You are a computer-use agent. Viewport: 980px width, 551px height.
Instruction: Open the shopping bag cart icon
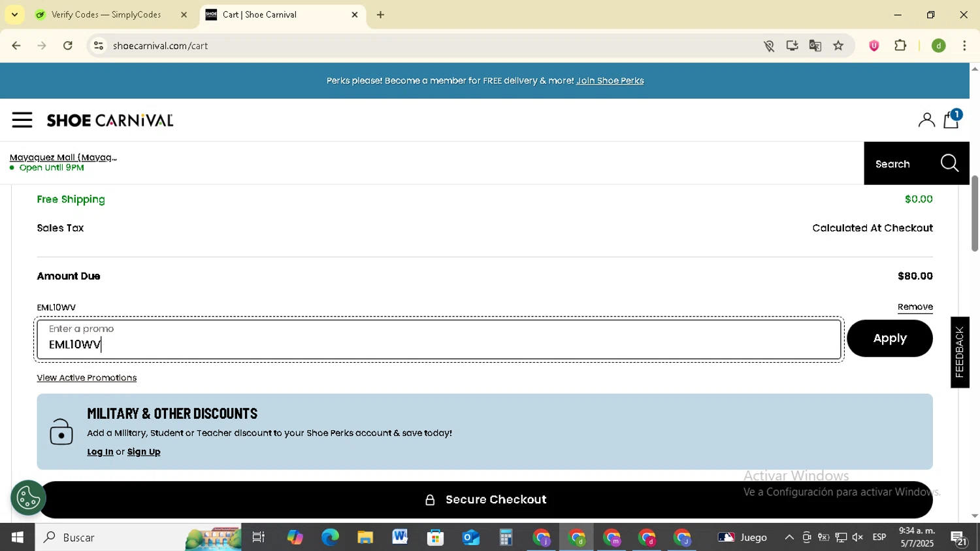click(x=951, y=120)
